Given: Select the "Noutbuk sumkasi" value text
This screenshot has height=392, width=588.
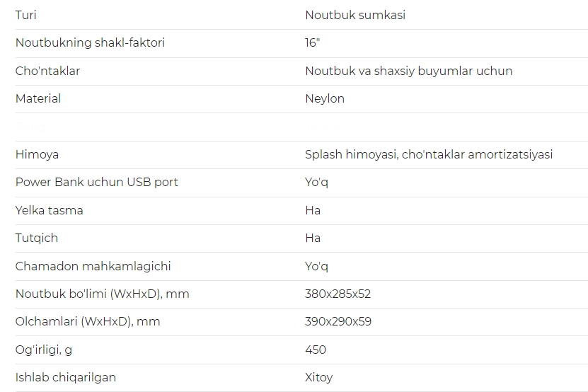Looking at the screenshot, I should click(x=354, y=15).
